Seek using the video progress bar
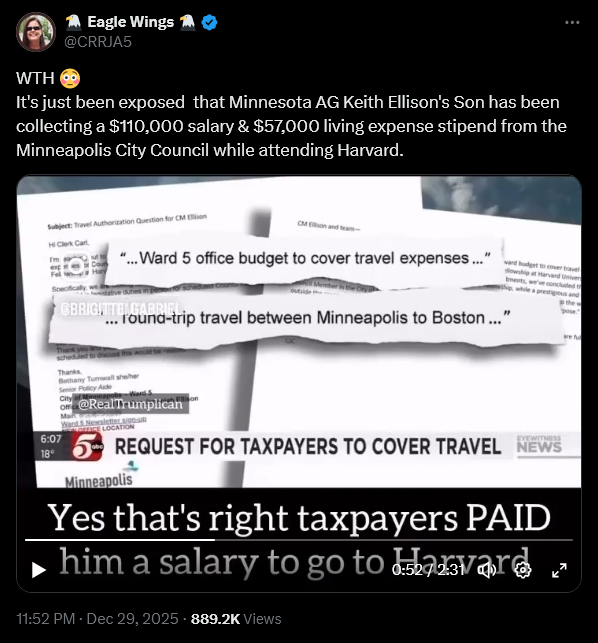This screenshot has width=598, height=643. (299, 540)
